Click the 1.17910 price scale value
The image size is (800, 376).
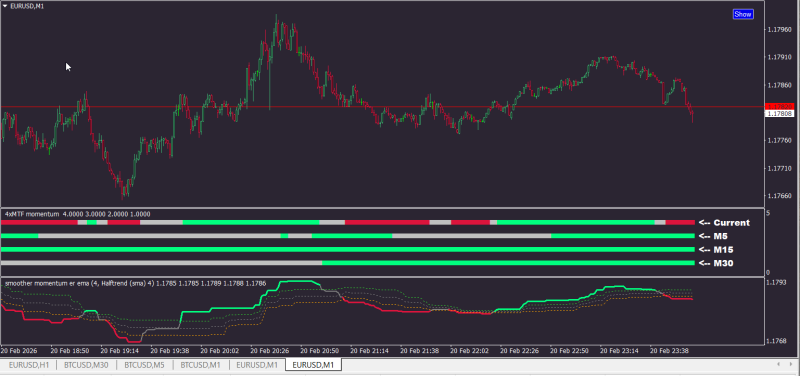(779, 57)
